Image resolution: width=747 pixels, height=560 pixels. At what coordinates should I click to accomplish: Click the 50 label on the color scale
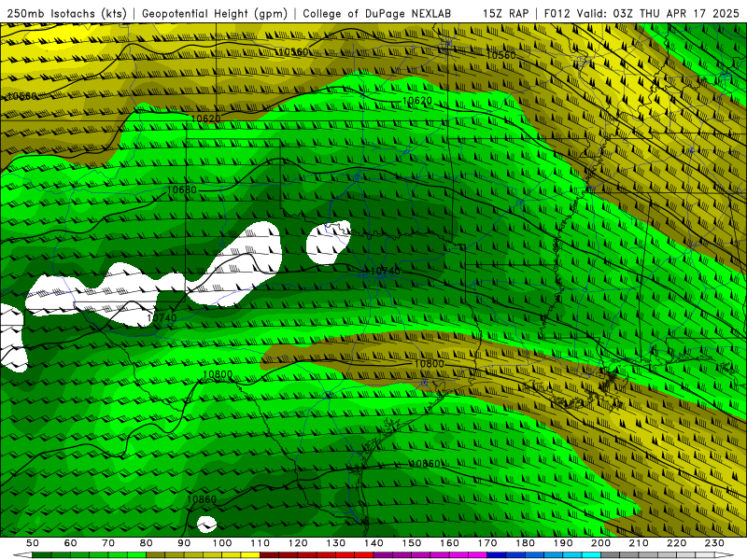point(33,543)
